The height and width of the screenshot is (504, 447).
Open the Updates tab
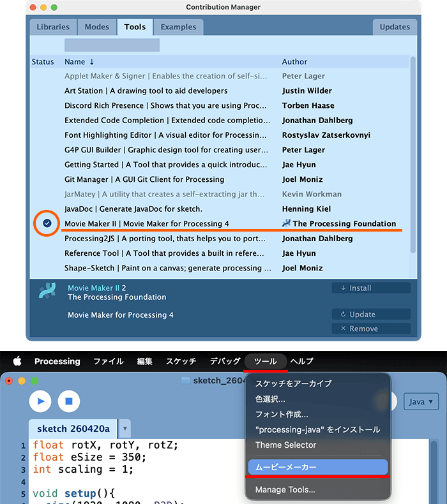coord(395,27)
